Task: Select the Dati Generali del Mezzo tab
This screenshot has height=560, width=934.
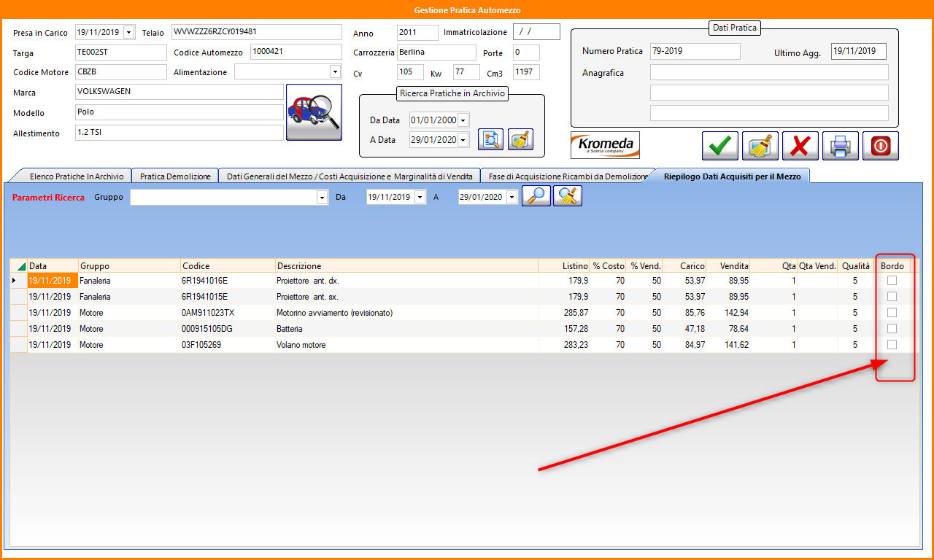Action: [x=349, y=176]
